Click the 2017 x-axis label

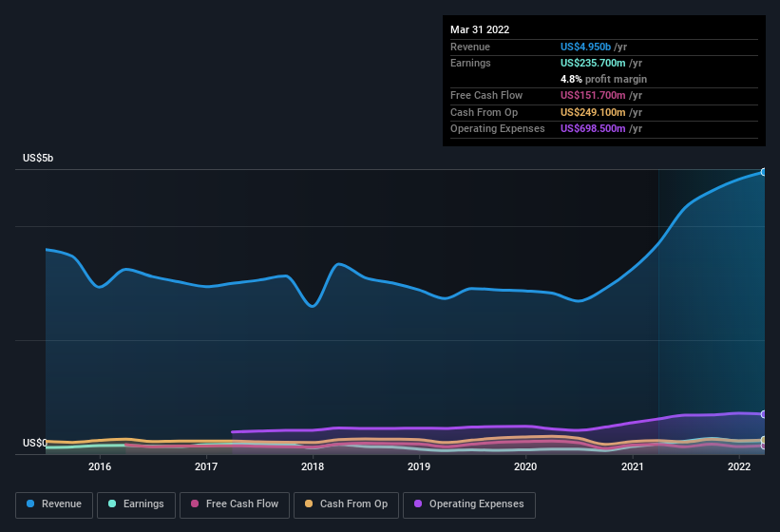click(x=206, y=466)
